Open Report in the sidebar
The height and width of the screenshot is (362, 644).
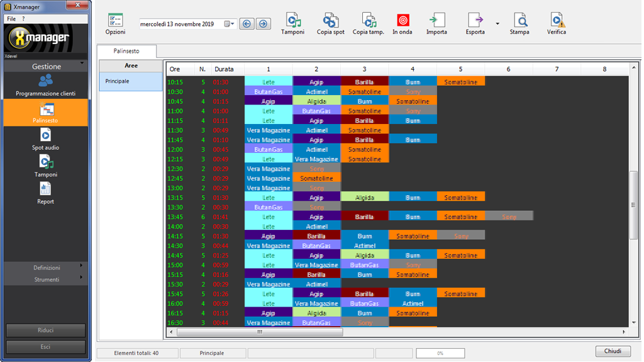point(45,194)
